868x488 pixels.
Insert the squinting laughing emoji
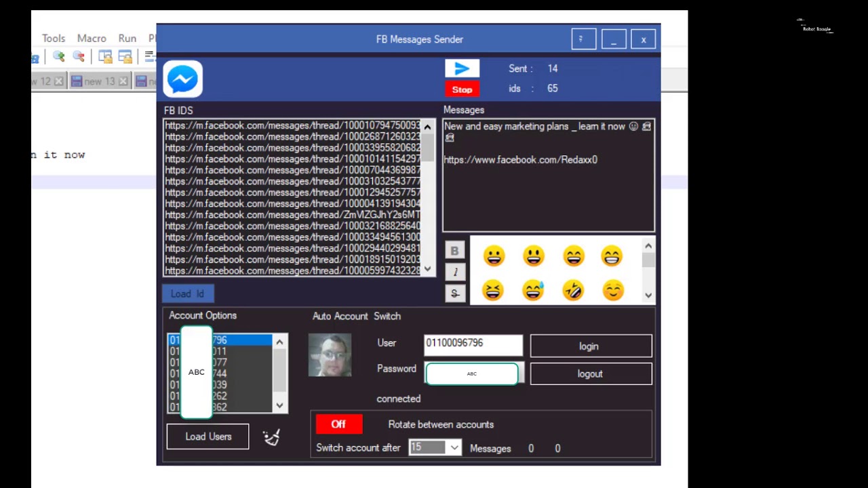[493, 291]
